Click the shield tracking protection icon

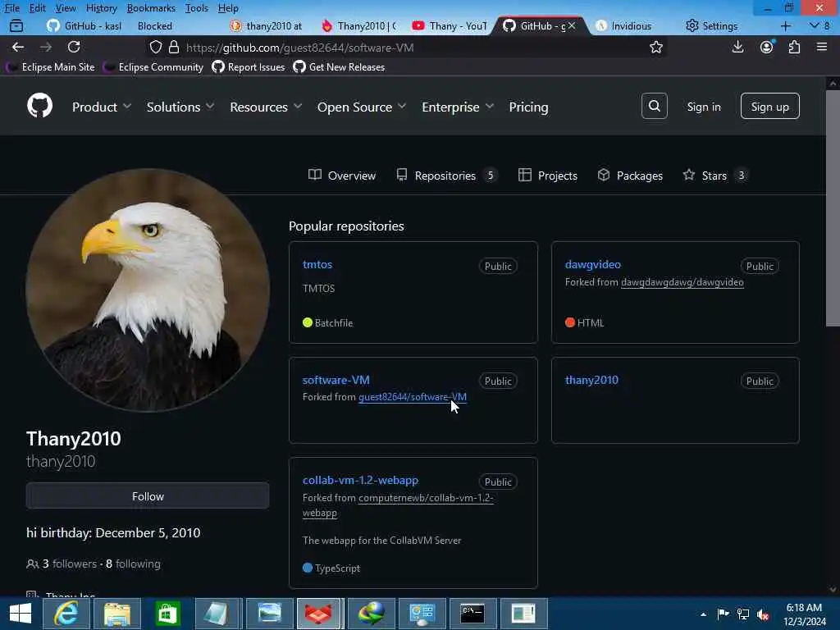tap(155, 47)
